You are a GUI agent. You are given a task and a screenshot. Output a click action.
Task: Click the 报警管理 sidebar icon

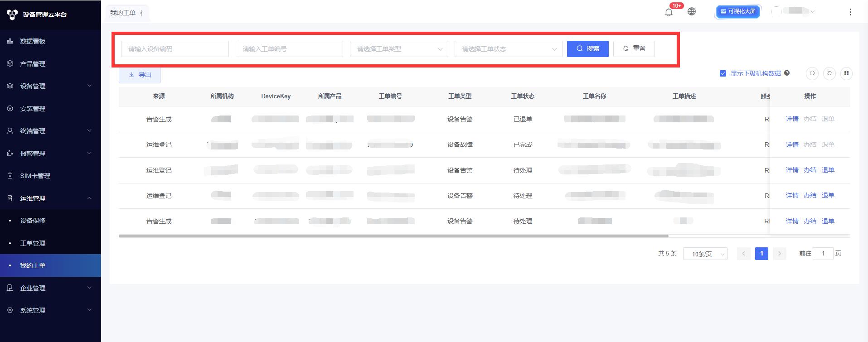(10, 154)
